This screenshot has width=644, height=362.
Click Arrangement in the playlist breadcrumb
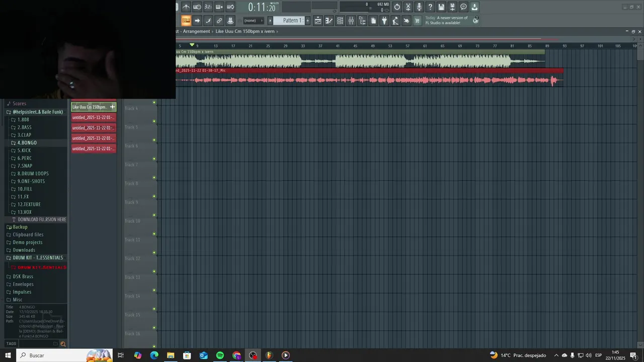pos(197,31)
